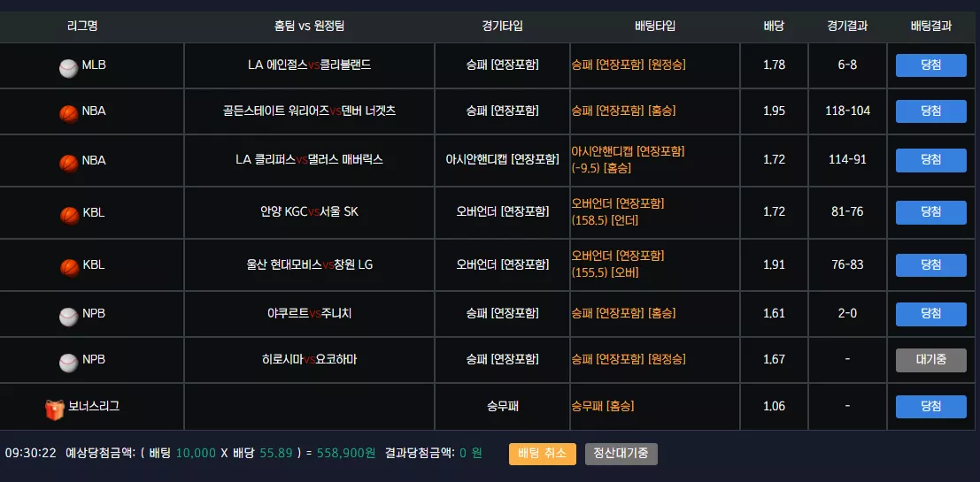980x482 pixels.
Task: Click the 정산대기중 button
Action: [x=621, y=454]
